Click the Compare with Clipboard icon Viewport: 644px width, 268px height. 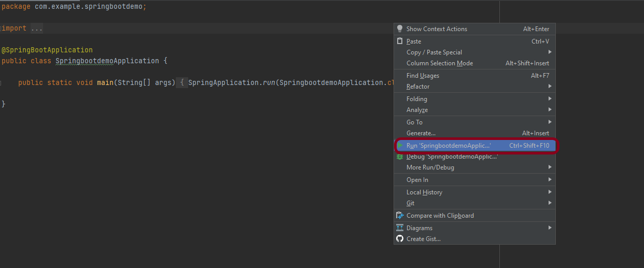coord(400,216)
